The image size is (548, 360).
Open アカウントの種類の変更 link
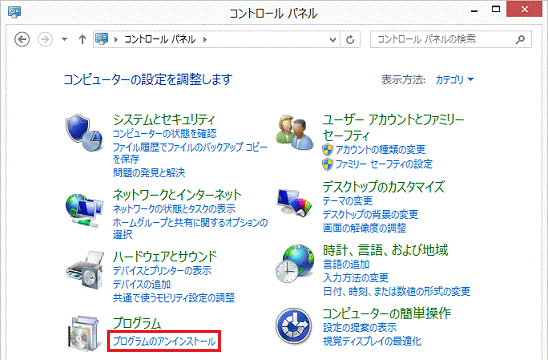coord(380,150)
